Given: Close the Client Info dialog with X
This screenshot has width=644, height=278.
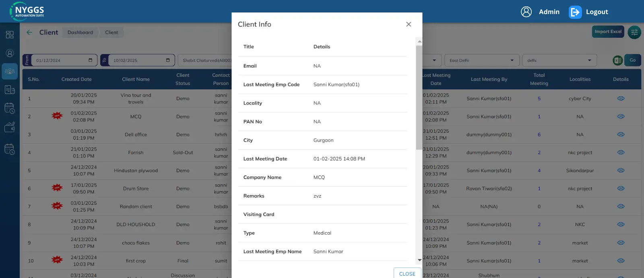Looking at the screenshot, I should point(409,24).
